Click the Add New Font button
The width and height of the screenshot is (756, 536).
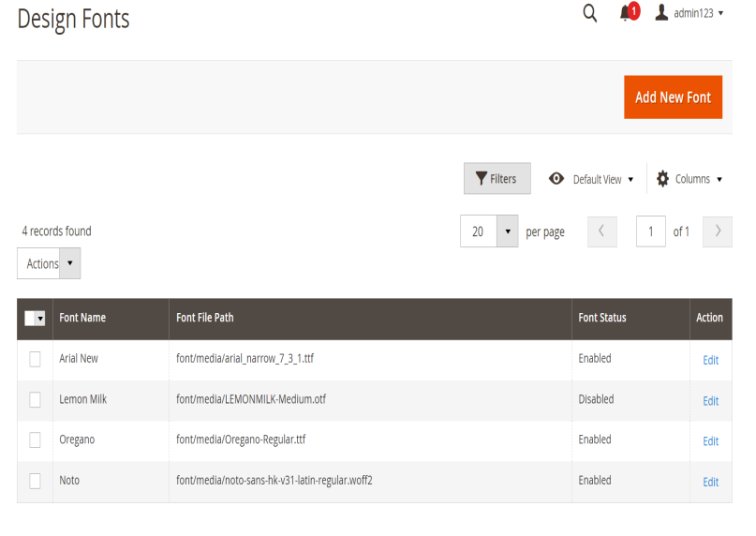(x=673, y=97)
